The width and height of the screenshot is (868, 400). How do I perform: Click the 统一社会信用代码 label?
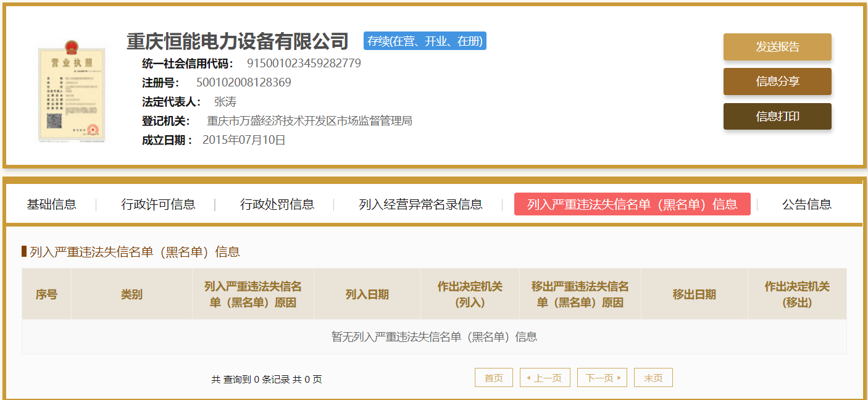pyautogui.click(x=188, y=64)
